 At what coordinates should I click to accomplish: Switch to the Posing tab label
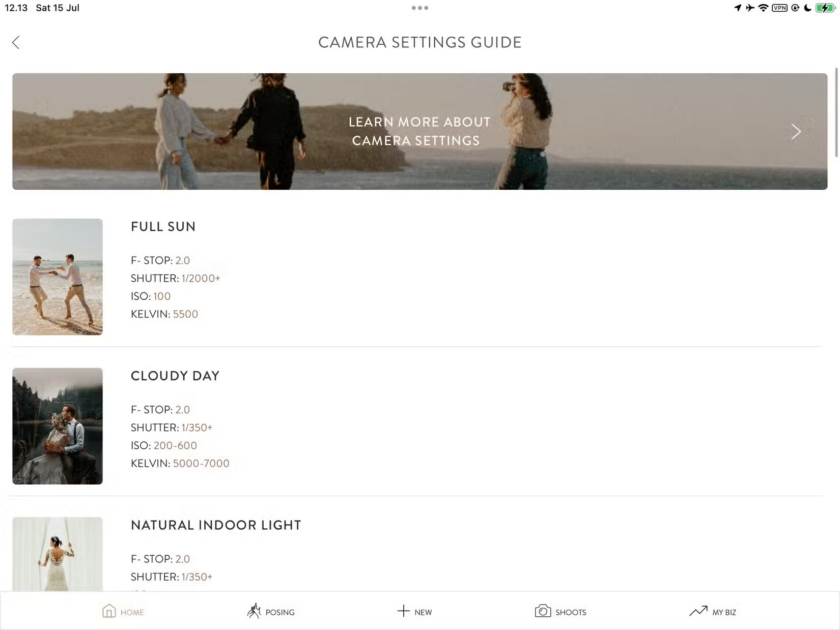(280, 612)
